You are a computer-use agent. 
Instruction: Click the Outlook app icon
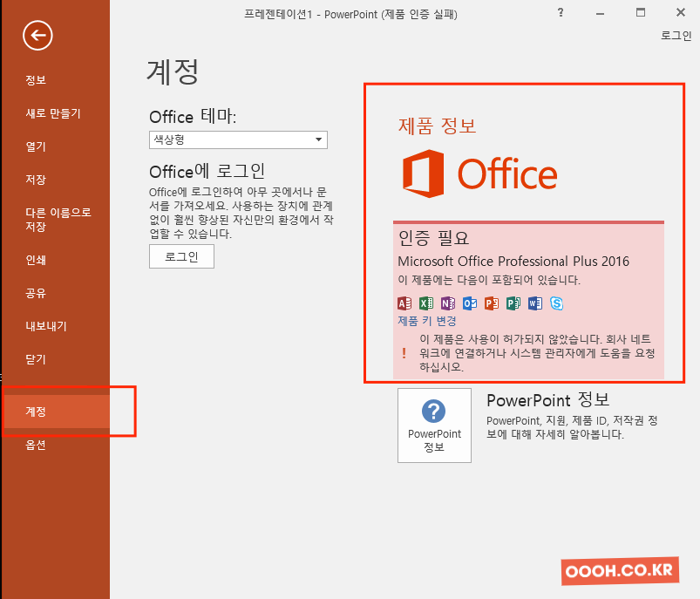(x=470, y=303)
